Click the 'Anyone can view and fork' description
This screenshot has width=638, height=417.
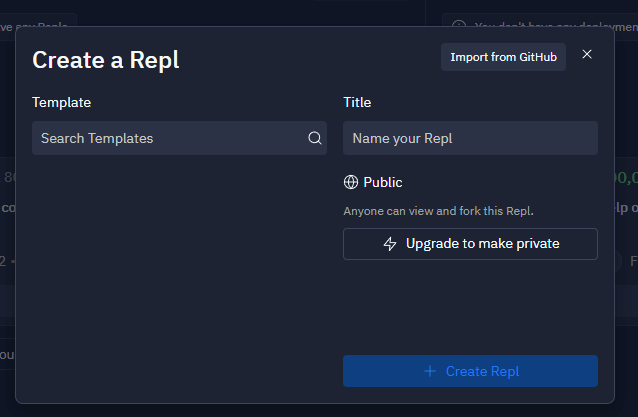tap(438, 211)
